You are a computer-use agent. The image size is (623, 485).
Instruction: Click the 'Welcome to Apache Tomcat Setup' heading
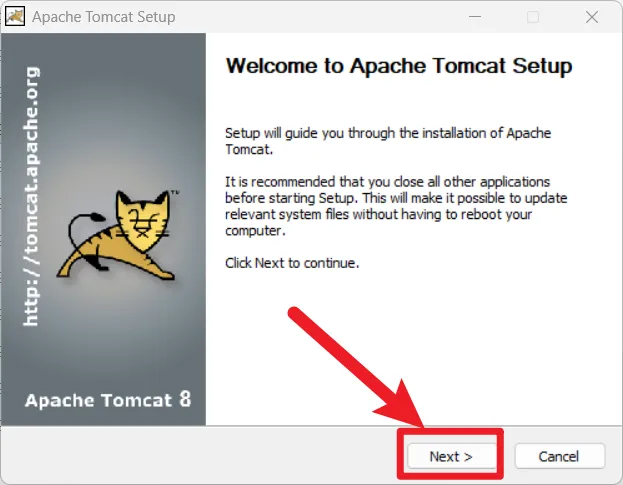(399, 66)
